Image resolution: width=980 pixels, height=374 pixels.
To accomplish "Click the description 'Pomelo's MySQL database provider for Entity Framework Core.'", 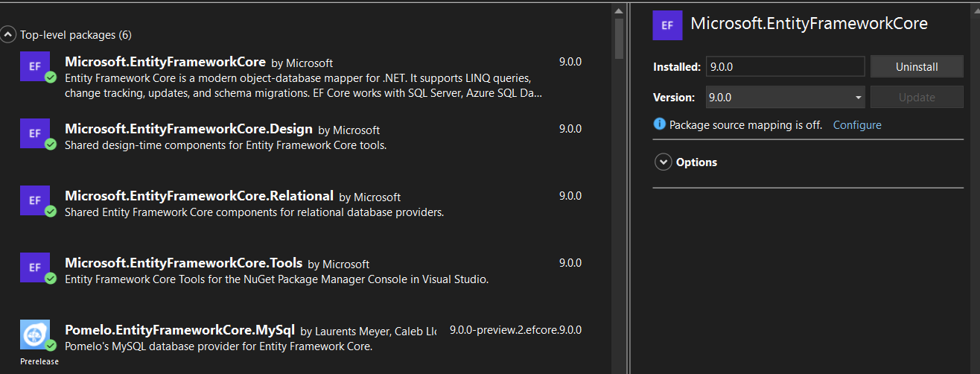I will coord(218,346).
